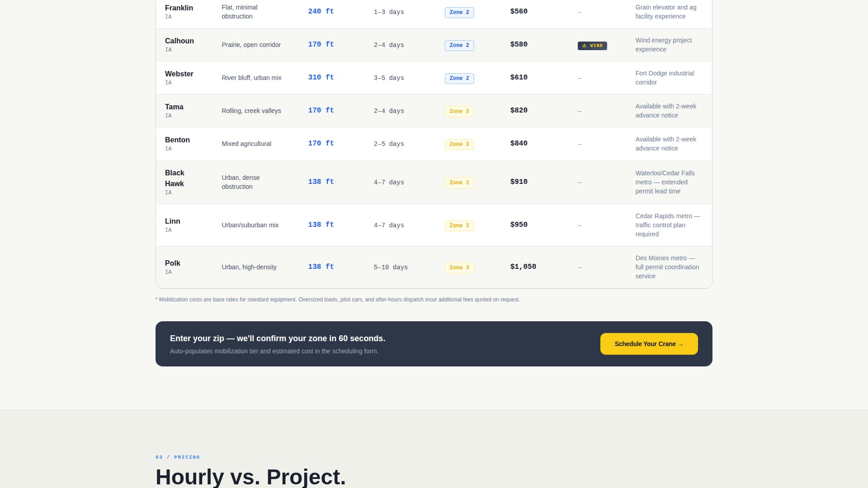Click the Zone 3 badge in Black Hawk row
The image size is (868, 488).
[x=459, y=183]
